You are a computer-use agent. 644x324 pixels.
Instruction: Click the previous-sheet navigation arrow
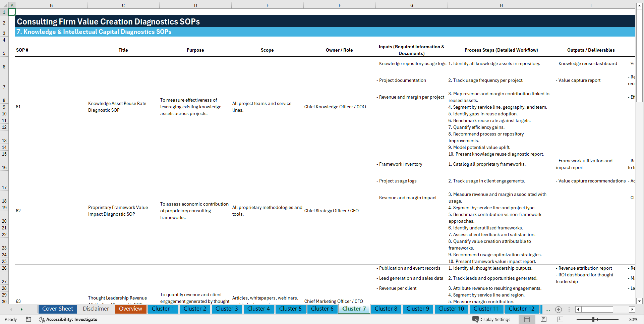[11, 309]
